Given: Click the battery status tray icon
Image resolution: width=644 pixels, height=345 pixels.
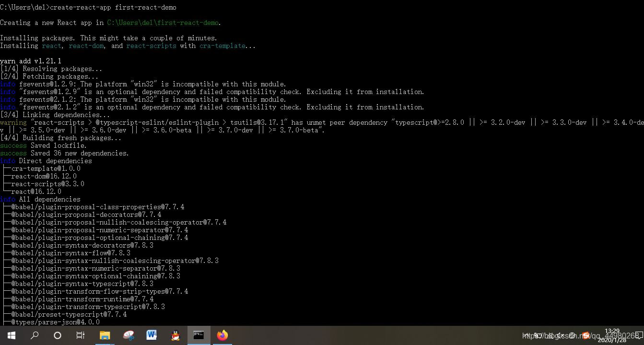Looking at the screenshot, I should pos(538,336).
